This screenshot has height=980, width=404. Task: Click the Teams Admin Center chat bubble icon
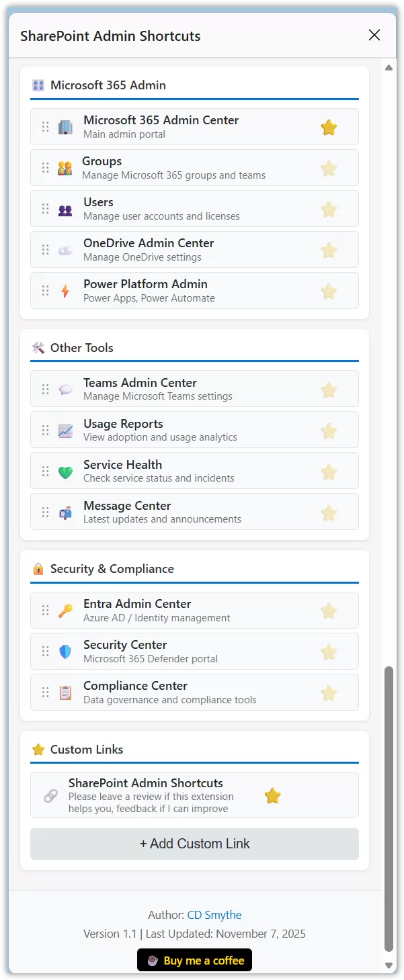65,389
